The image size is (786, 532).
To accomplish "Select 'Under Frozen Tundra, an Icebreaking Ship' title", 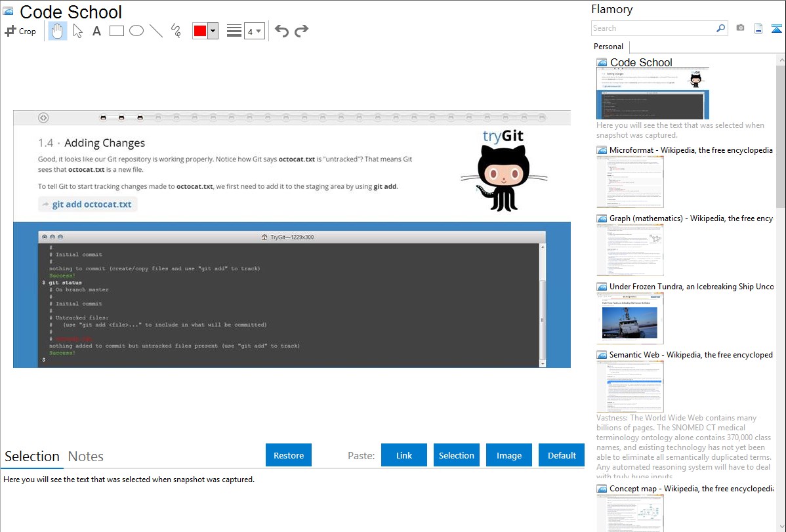I will point(692,287).
